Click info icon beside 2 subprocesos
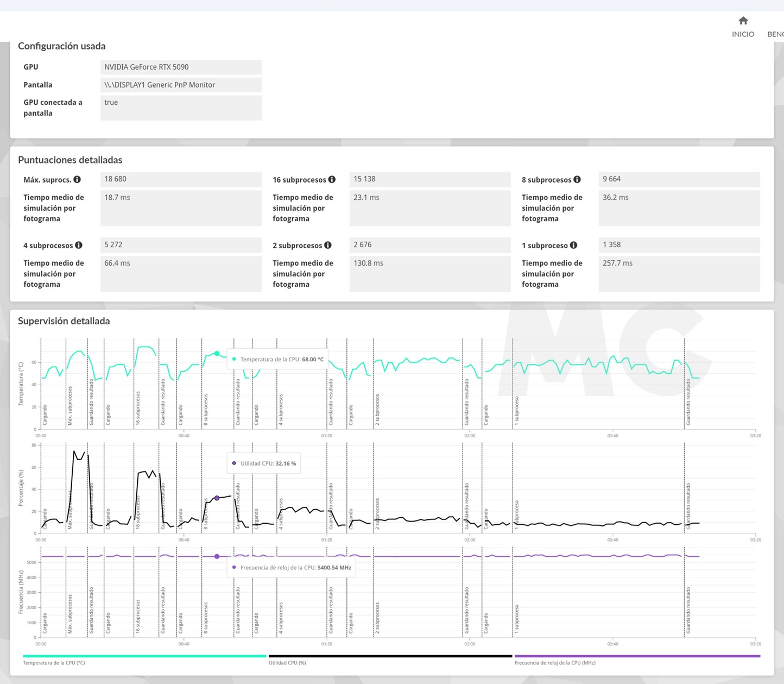 [x=328, y=245]
